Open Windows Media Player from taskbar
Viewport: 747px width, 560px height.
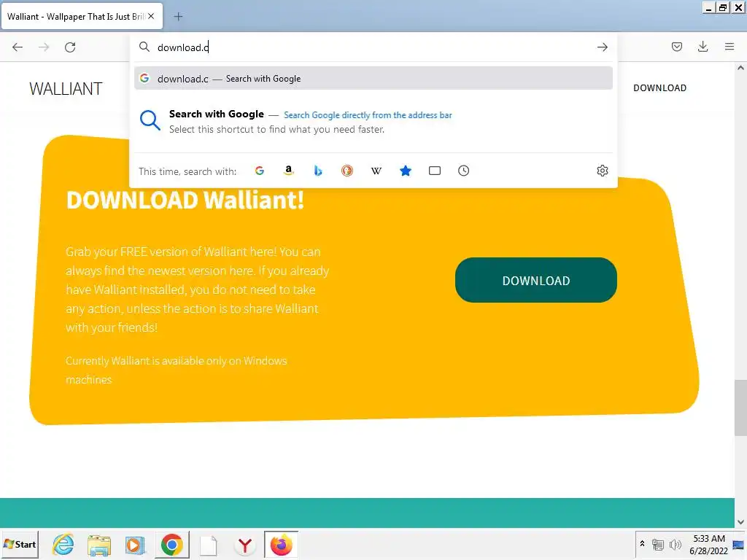coord(135,544)
